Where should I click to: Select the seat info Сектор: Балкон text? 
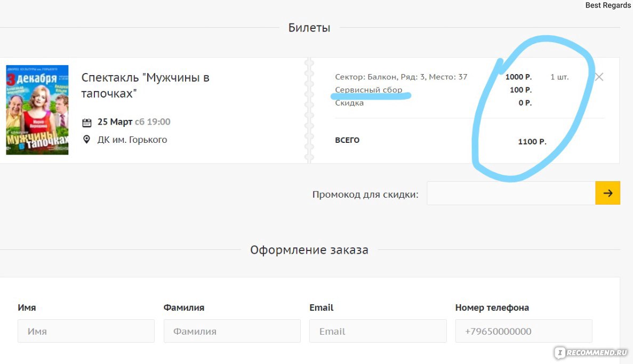click(401, 77)
